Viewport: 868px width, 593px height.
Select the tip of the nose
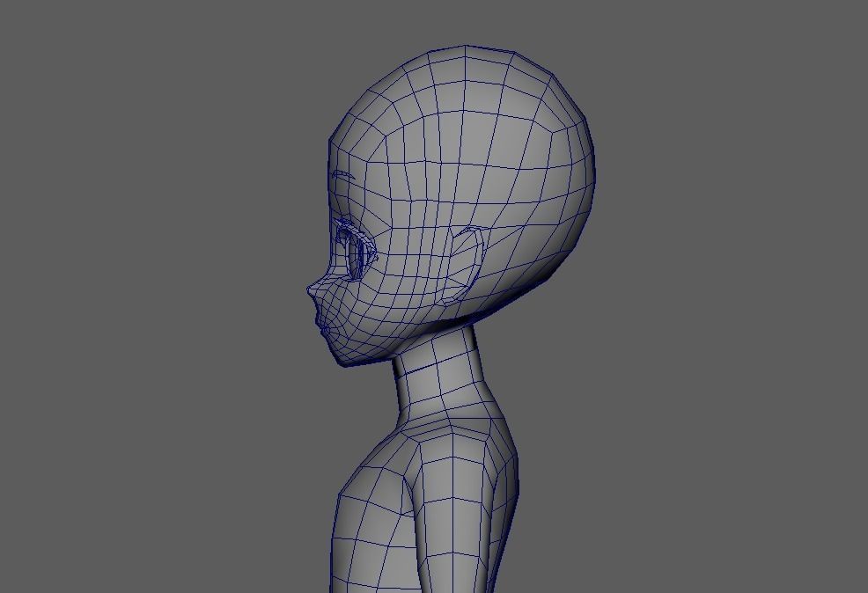coord(308,289)
